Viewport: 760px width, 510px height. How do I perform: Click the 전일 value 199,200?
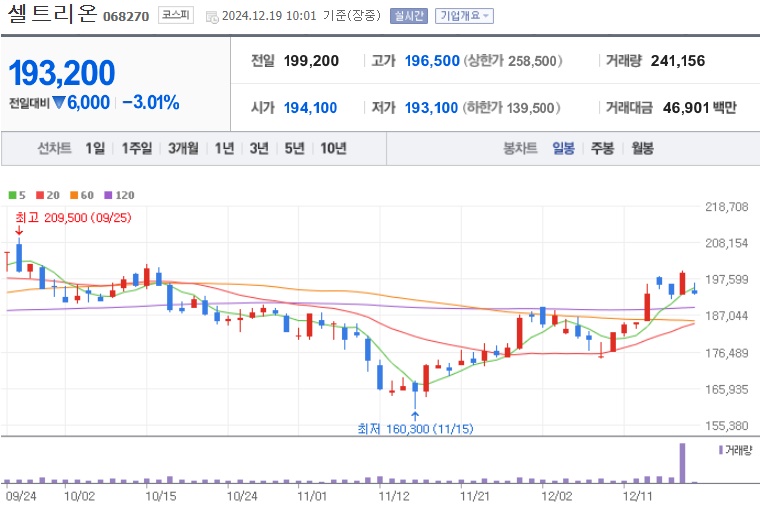tap(311, 61)
